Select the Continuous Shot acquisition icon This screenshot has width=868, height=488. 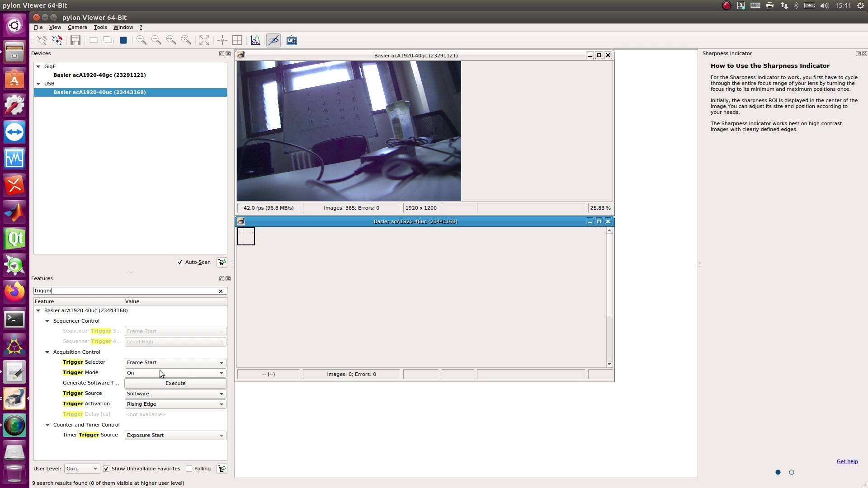click(x=108, y=40)
